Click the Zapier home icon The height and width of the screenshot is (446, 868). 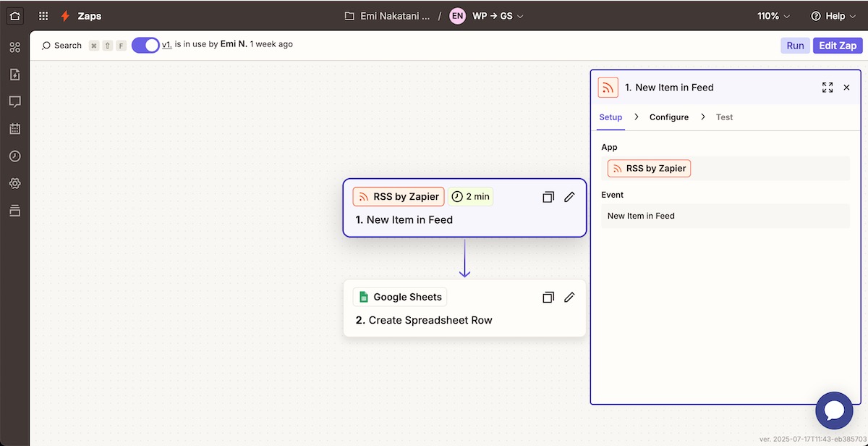pos(15,15)
